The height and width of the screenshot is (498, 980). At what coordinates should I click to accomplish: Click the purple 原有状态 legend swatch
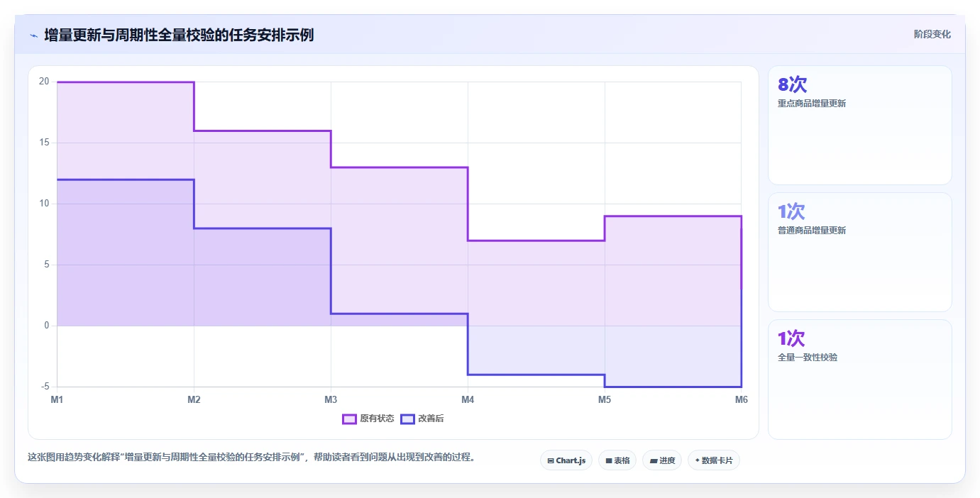point(349,419)
